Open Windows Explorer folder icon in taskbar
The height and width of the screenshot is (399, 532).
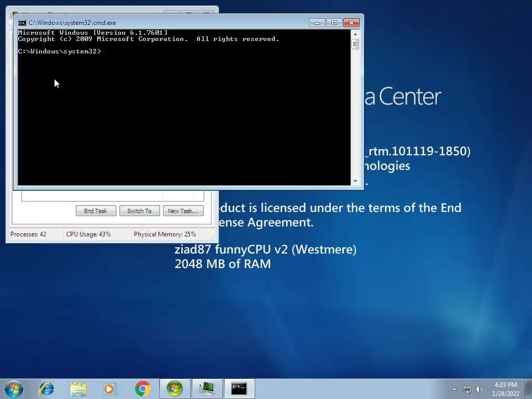click(78, 389)
